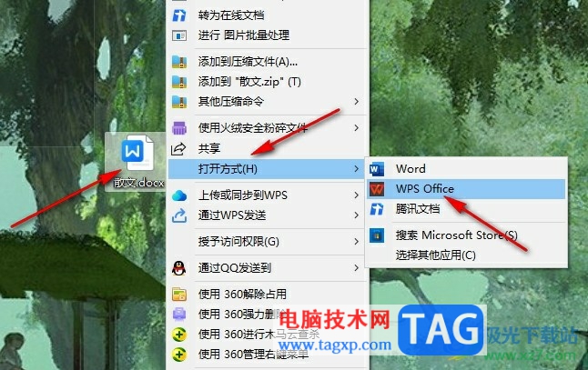This screenshot has width=588, height=370.
Task: Click the 360 folder unlock icon
Action: tap(179, 295)
